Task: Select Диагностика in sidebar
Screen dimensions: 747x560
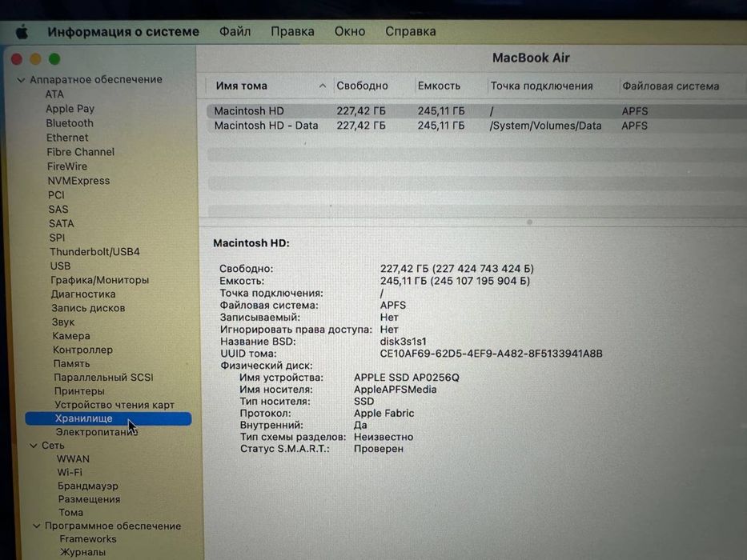Action: click(x=83, y=294)
